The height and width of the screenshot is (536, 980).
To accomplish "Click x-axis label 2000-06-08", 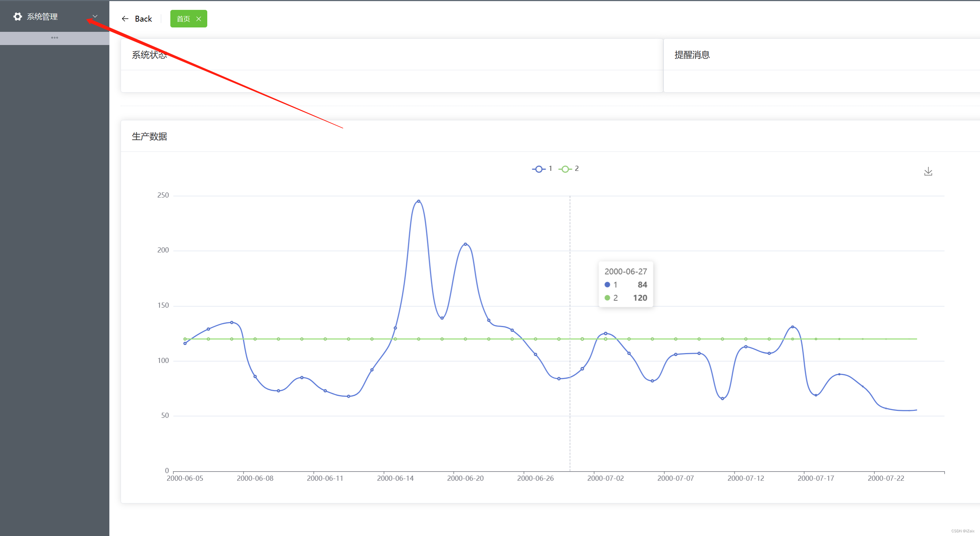I will (x=255, y=478).
